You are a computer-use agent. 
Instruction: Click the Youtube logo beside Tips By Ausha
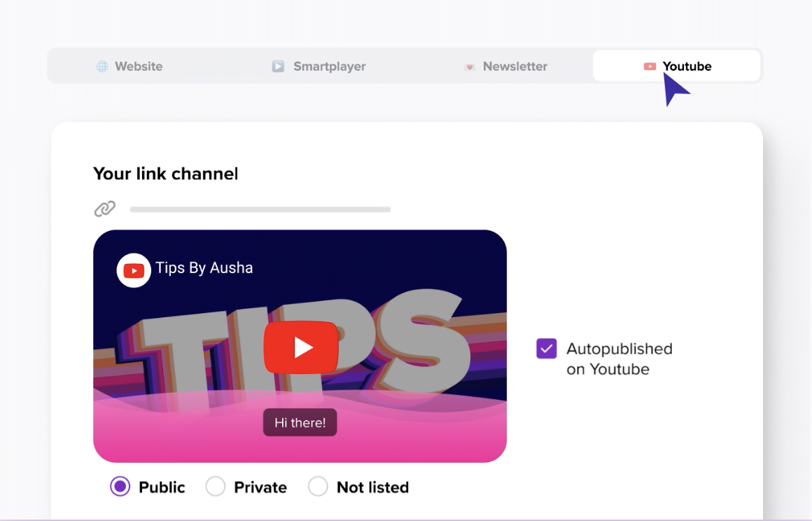134,270
